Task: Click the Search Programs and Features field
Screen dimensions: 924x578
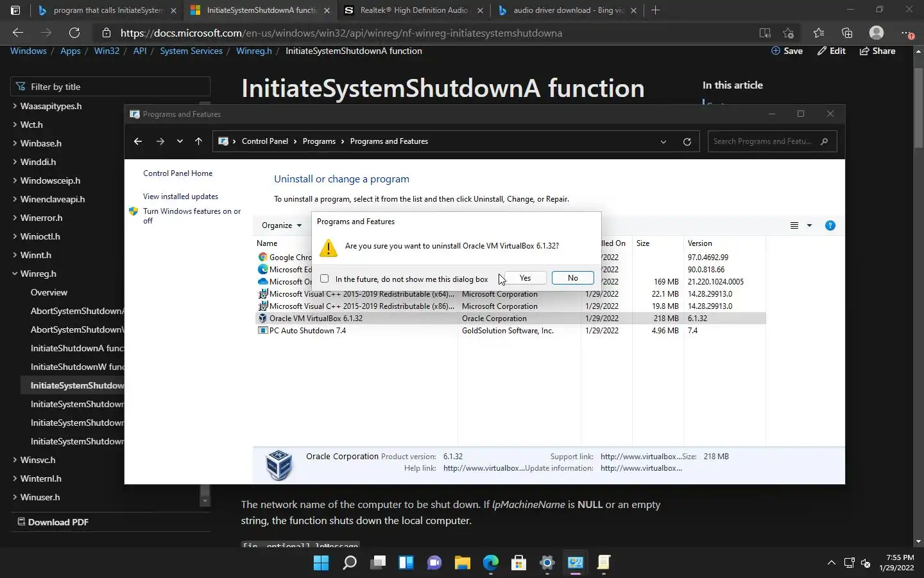Action: coord(772,141)
